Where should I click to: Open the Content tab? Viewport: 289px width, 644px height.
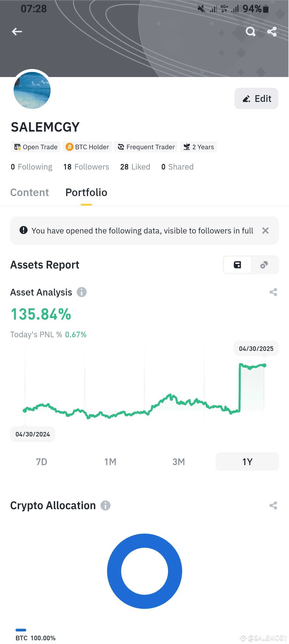[30, 193]
